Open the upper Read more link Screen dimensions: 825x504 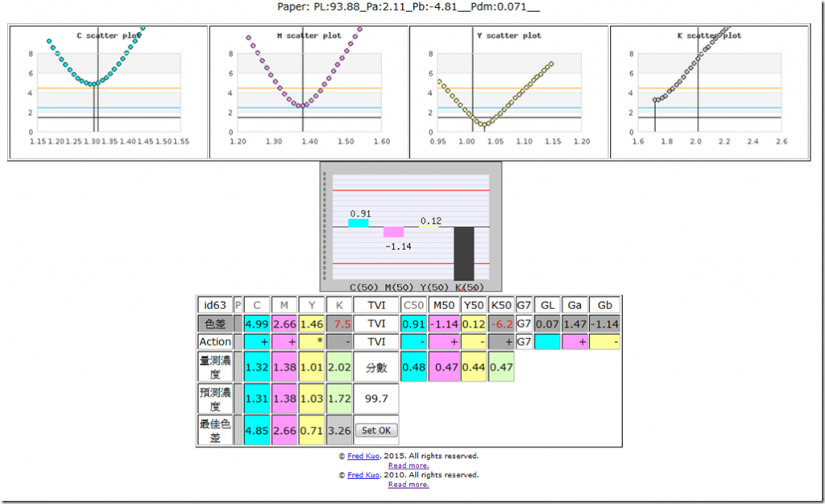(408, 465)
